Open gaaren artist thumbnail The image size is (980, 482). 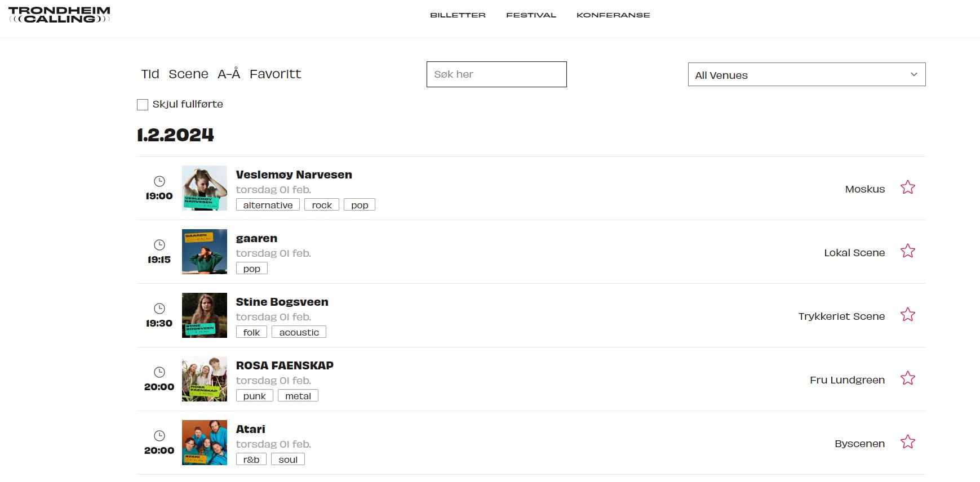pos(205,252)
